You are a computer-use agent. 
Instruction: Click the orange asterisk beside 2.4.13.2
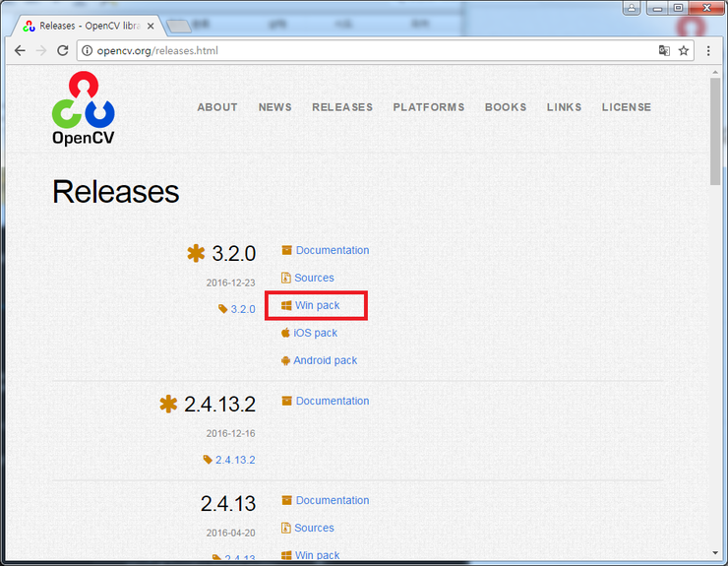tap(168, 404)
